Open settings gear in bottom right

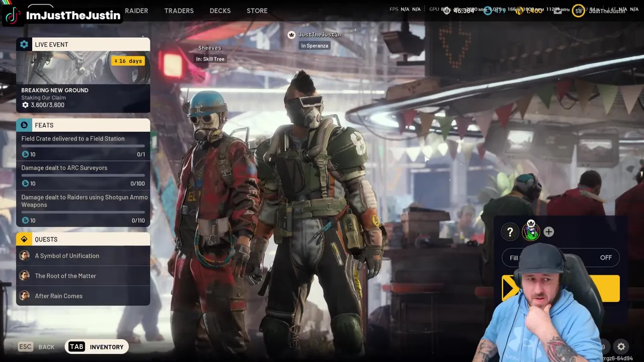tap(621, 347)
